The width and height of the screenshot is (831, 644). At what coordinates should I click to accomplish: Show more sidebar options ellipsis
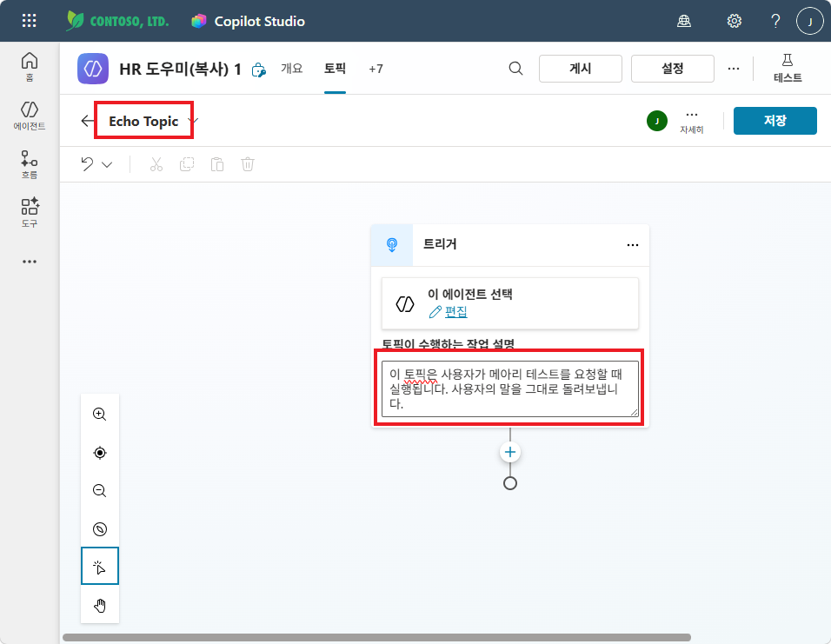pyautogui.click(x=30, y=262)
